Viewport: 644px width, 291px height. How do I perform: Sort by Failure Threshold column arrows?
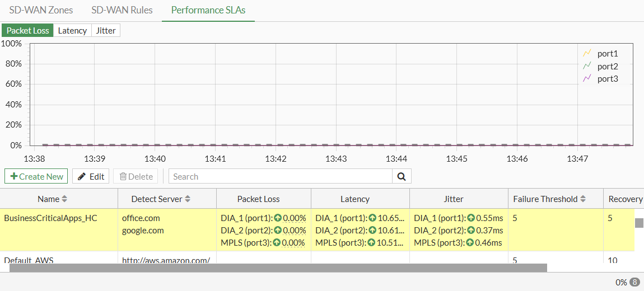point(583,199)
